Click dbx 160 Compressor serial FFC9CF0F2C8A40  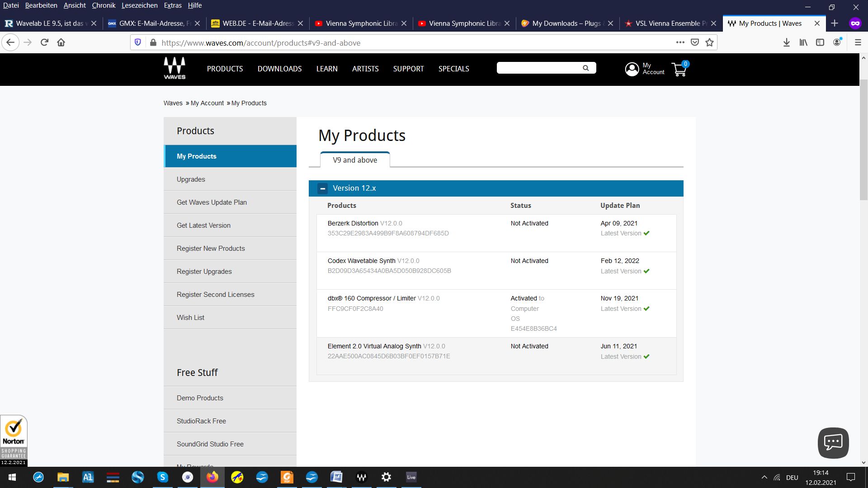tap(355, 309)
